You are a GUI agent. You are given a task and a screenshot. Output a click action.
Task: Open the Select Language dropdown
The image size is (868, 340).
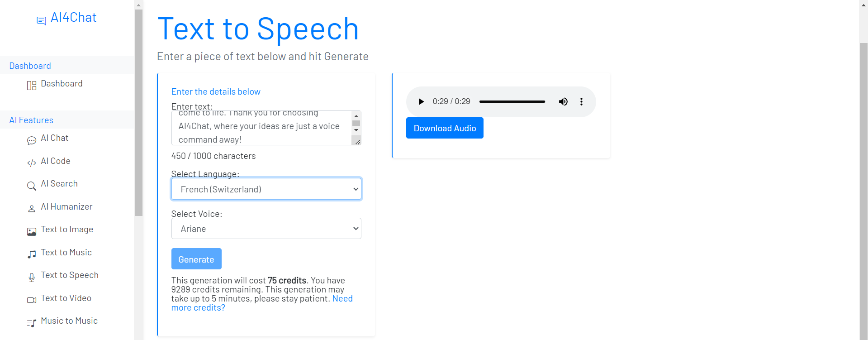pos(266,189)
